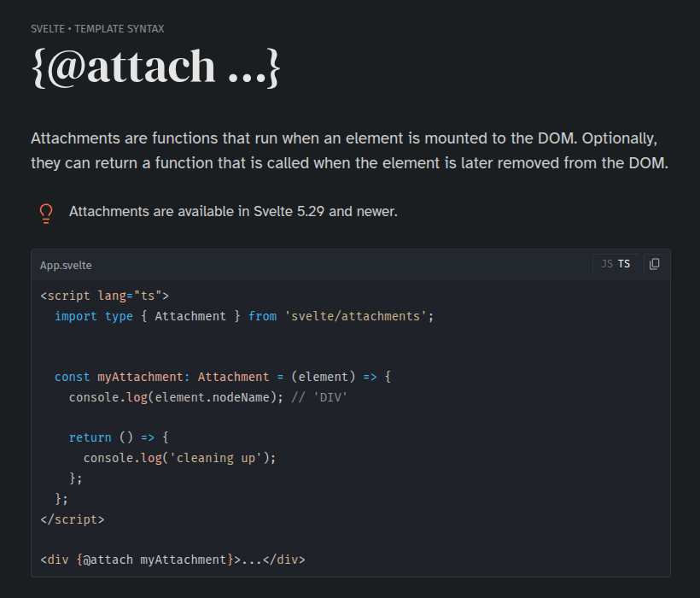Click the App.svelte file name label
Screen dimensions: 700x598
click(x=66, y=266)
